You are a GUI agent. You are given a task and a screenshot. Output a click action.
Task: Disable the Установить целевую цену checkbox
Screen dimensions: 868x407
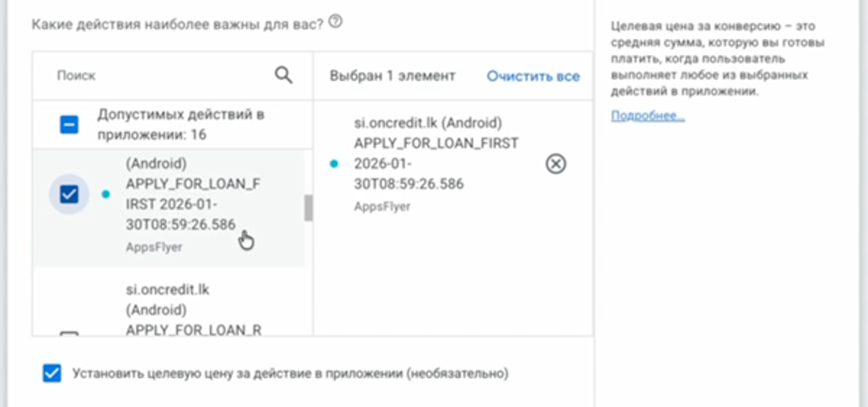51,374
